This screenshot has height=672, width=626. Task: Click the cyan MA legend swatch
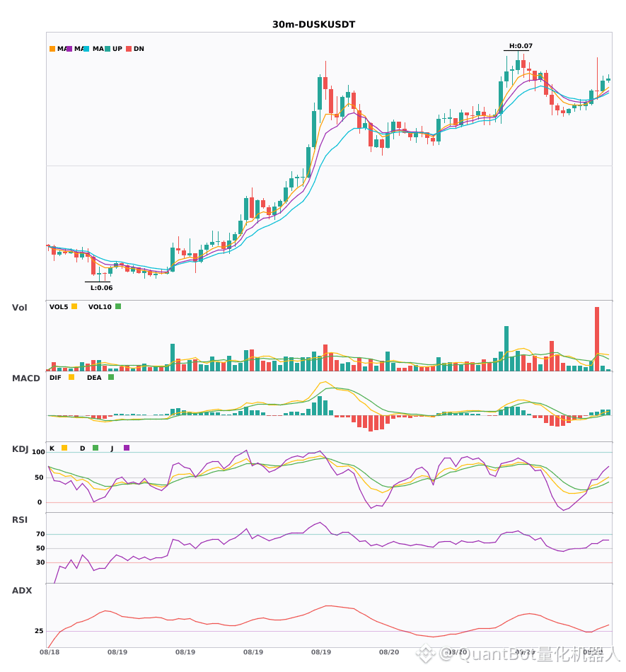(x=86, y=49)
